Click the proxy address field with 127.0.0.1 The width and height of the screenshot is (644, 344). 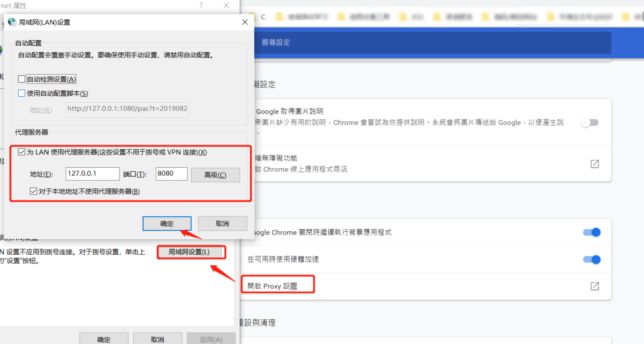tap(93, 174)
